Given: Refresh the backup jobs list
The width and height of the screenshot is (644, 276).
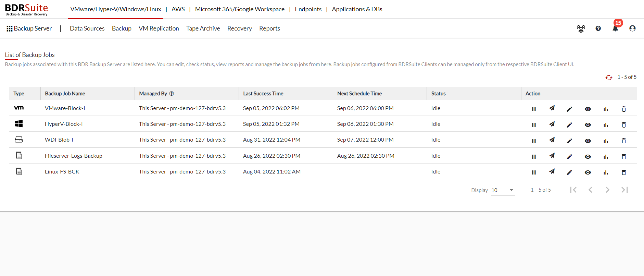Looking at the screenshot, I should point(608,78).
